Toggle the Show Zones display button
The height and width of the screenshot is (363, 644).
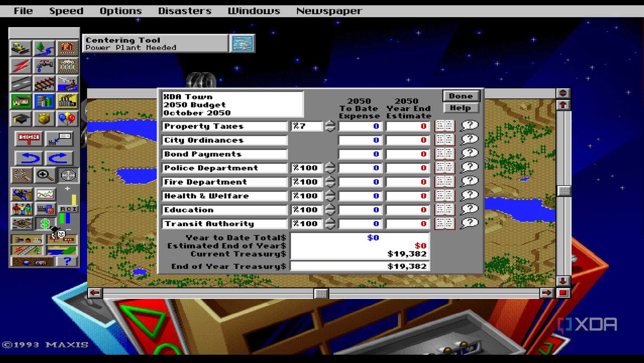tap(62, 250)
